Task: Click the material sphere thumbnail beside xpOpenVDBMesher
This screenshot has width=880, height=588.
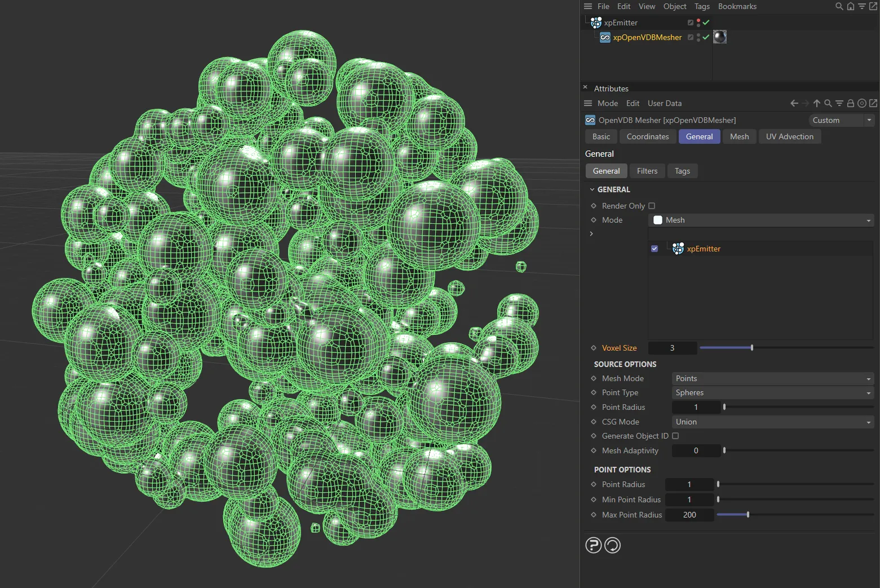Action: [x=719, y=37]
